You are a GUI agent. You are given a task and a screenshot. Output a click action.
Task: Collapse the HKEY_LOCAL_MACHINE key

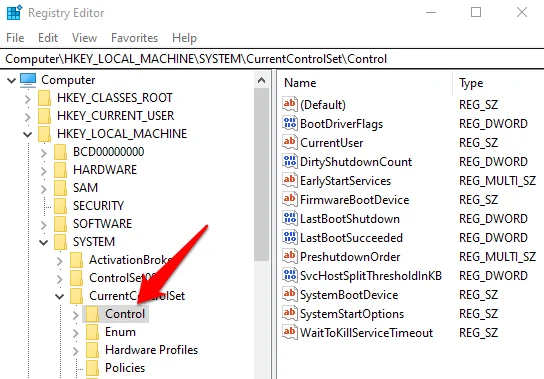coord(28,134)
